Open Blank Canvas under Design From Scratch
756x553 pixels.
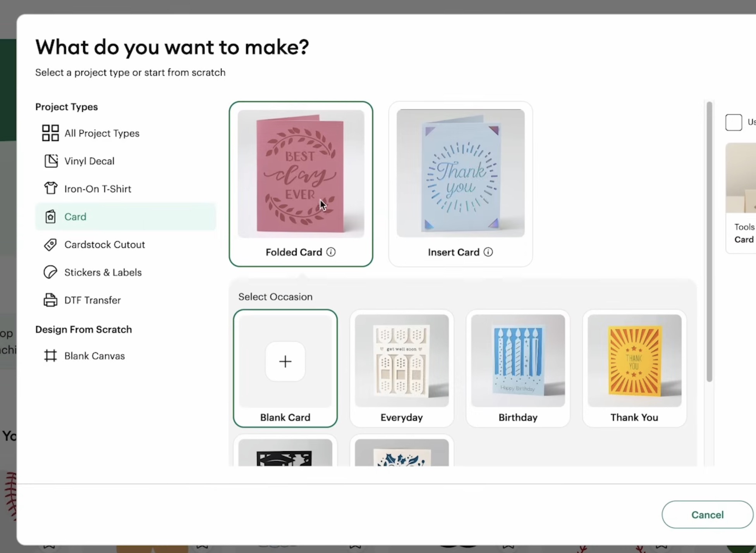[x=94, y=355]
